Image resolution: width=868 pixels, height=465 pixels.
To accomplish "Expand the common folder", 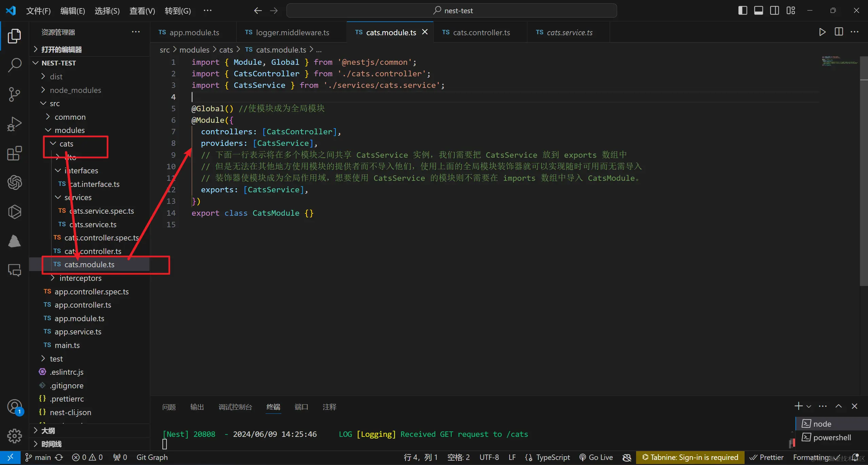I will [x=90, y=117].
